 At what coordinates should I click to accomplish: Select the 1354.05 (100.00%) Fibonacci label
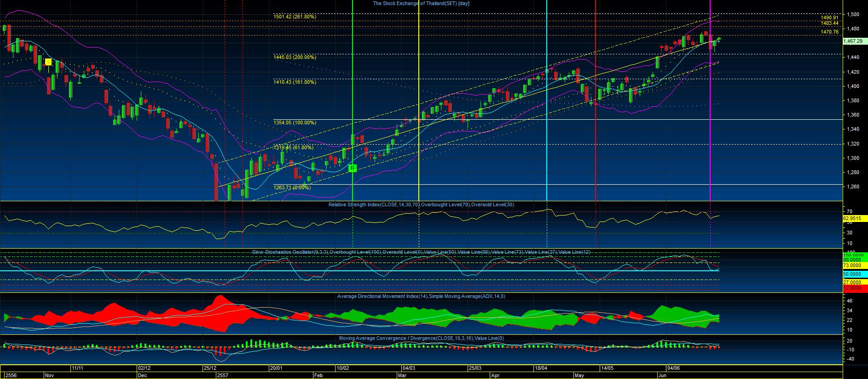pyautogui.click(x=295, y=122)
